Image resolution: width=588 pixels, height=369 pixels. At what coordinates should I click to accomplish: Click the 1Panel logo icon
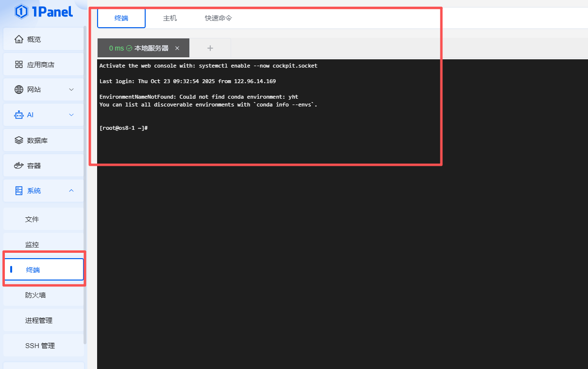coord(21,11)
